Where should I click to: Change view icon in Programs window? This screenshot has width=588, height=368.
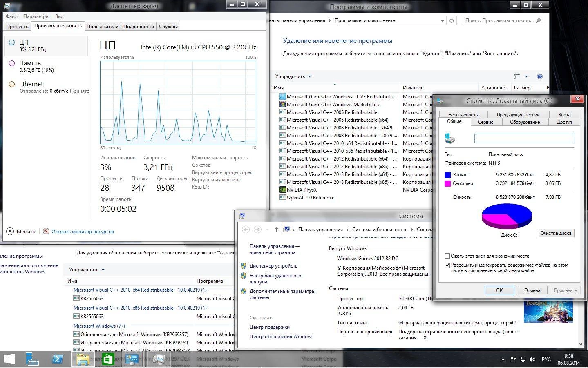click(517, 76)
